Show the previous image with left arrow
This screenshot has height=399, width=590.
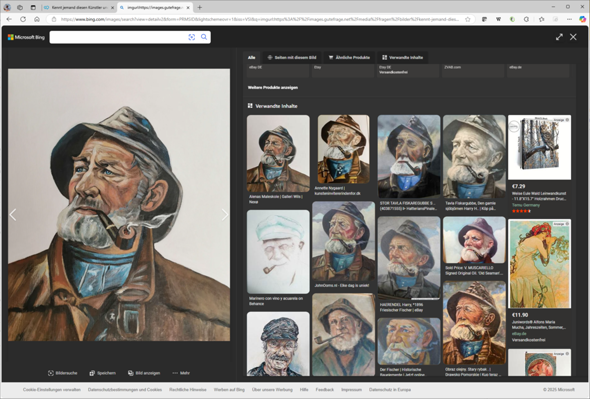pos(13,215)
